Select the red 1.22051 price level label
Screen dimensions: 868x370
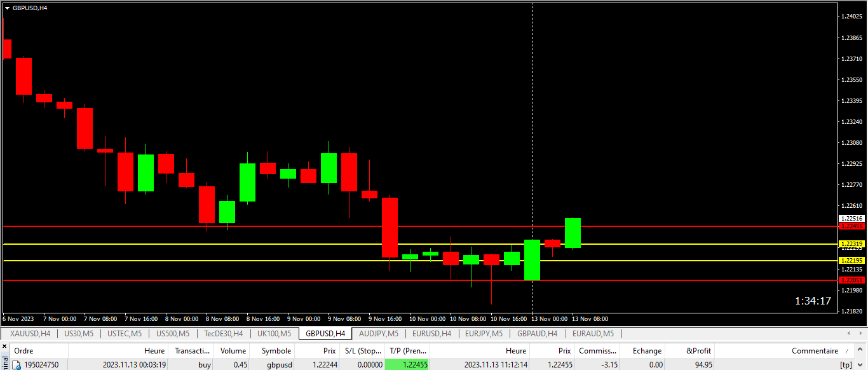coord(852,280)
